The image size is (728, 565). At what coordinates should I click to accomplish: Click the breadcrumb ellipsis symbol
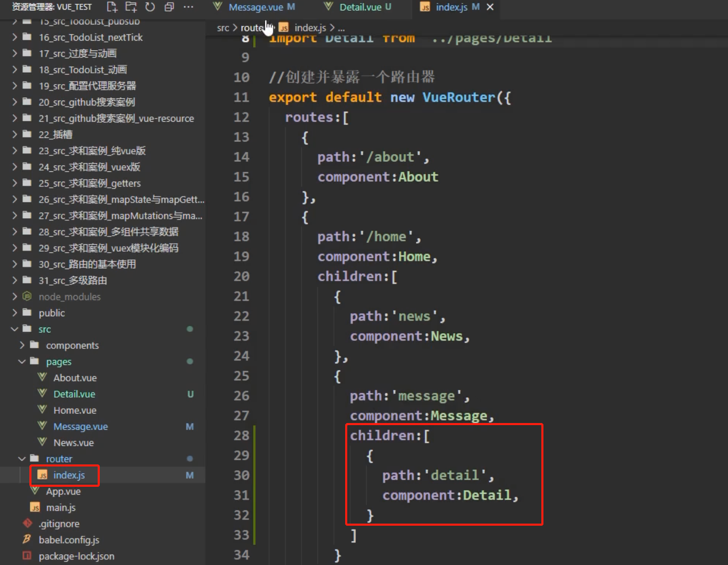tap(341, 29)
